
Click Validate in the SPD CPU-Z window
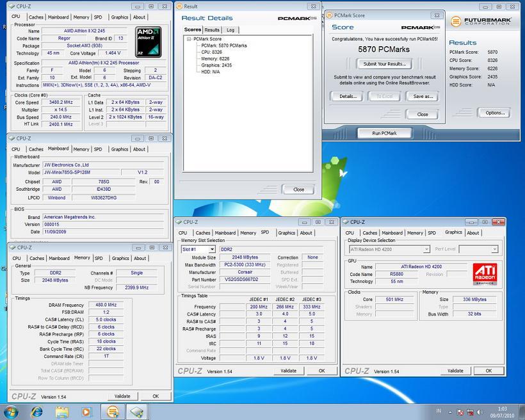click(288, 371)
